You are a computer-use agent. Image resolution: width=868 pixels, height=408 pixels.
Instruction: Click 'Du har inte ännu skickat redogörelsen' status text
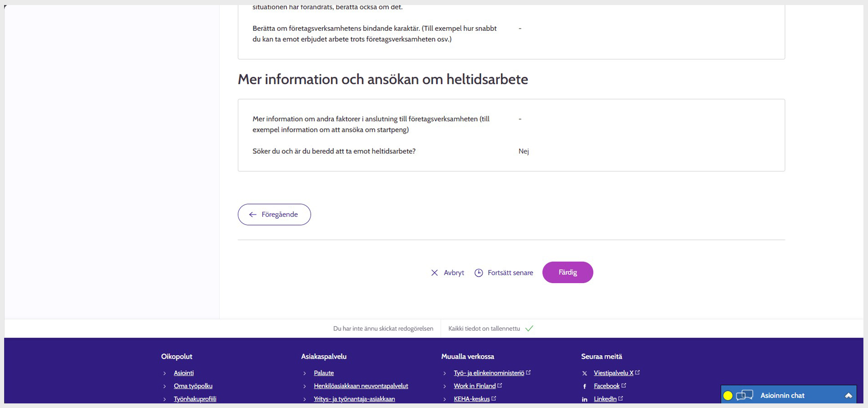(383, 329)
